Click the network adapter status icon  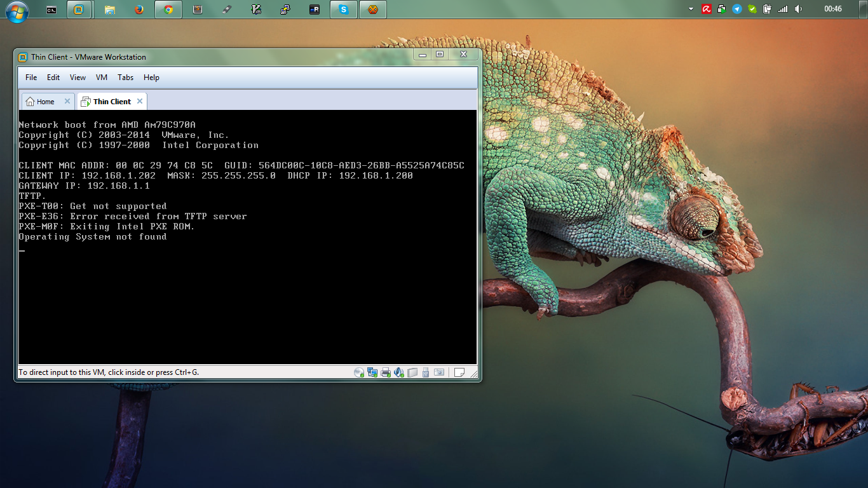tap(372, 372)
